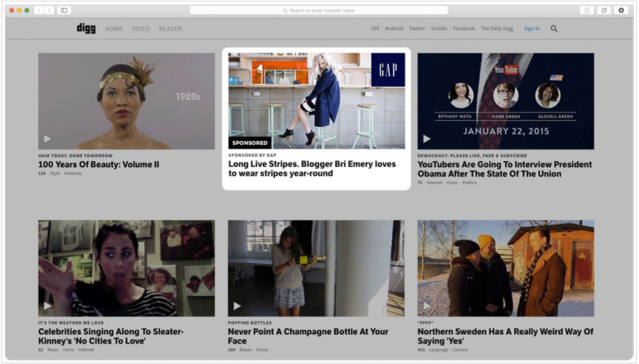Screen dimensions: 639x364
Task: Click the POPPING BOTTLES kicker
Action: click(x=250, y=323)
